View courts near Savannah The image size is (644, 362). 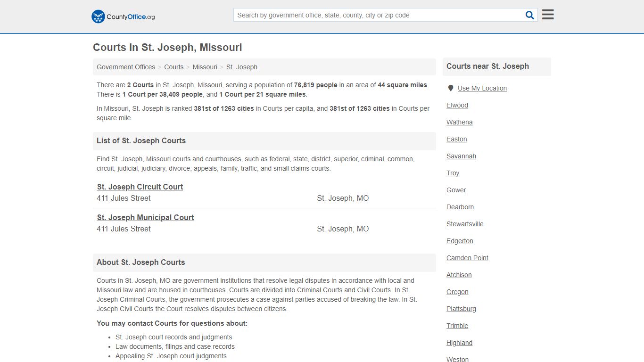point(462,156)
